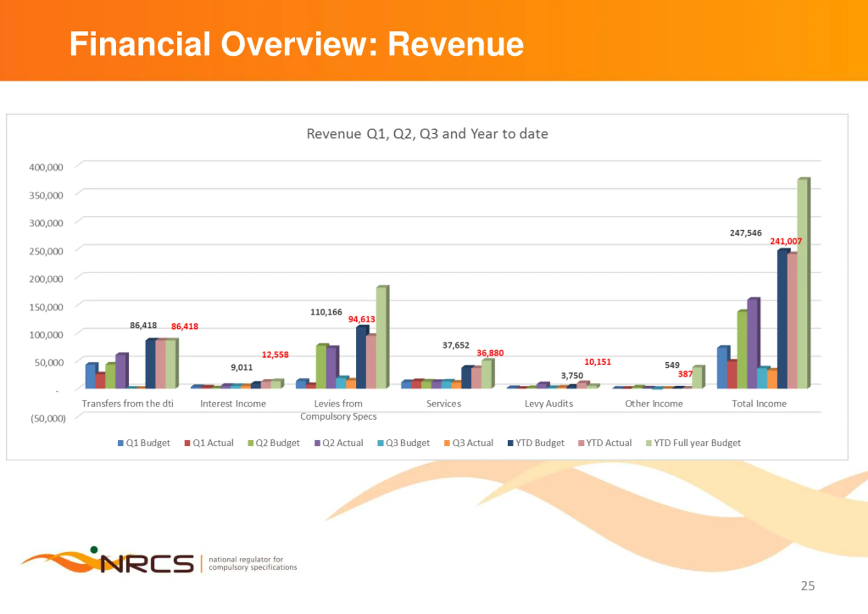Click the Q1 Budget blue legend swatch

point(121,443)
